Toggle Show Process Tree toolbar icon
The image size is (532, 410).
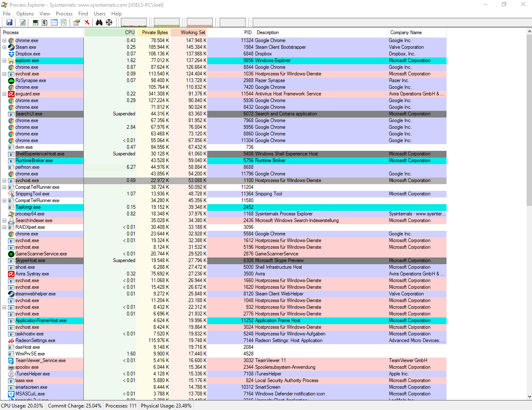coord(45,22)
